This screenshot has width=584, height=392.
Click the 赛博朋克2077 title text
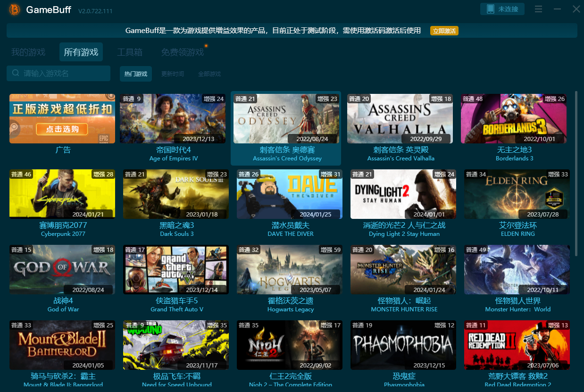tap(63, 225)
